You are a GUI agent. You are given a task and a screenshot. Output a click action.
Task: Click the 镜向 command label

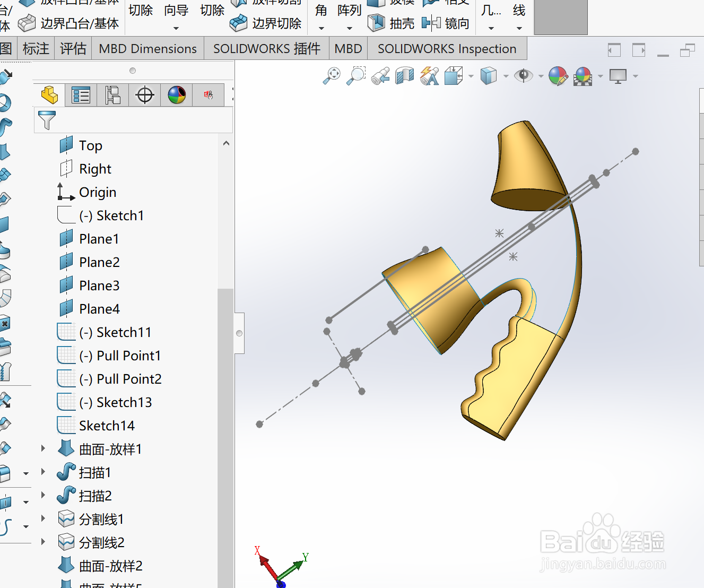click(x=457, y=23)
